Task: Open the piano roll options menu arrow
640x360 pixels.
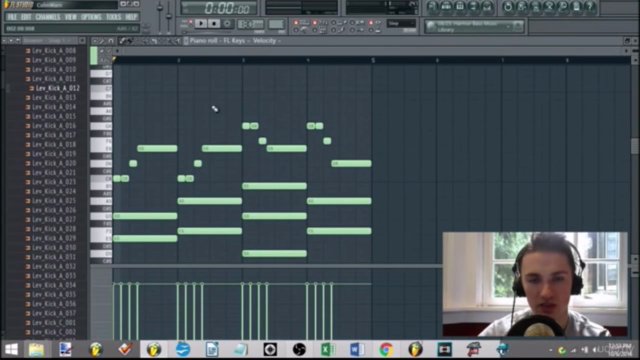Action: [95, 41]
